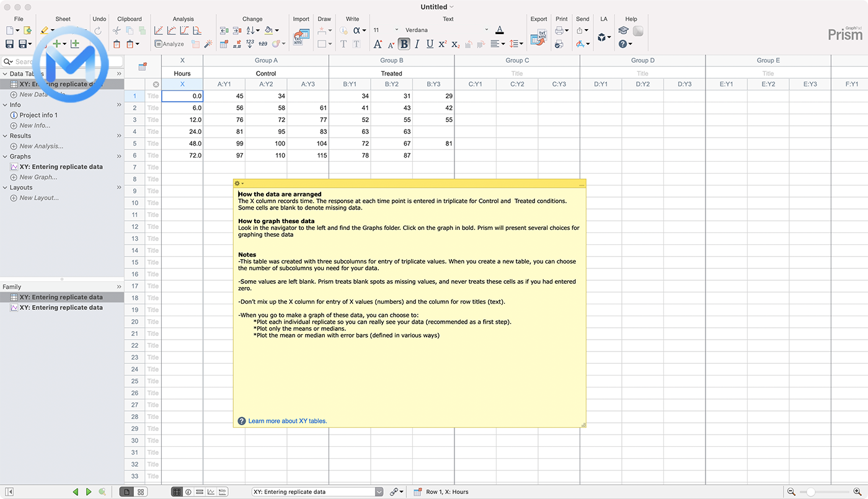Click the green next sheet arrow
This screenshot has height=499, width=868.
tap(89, 492)
